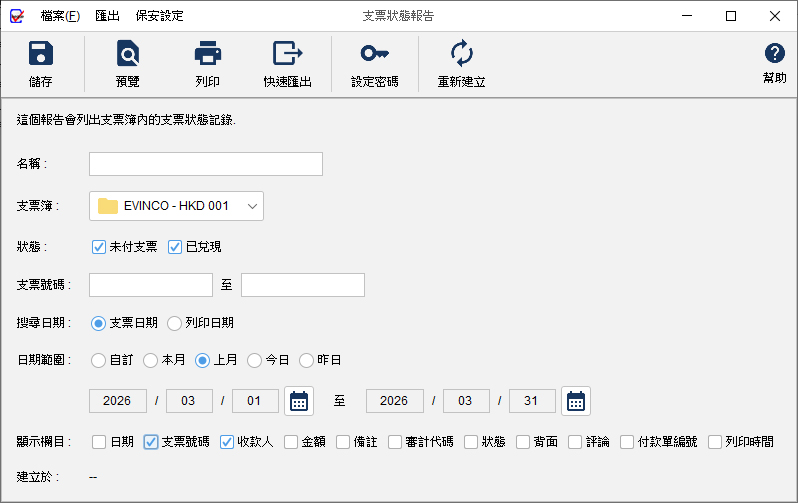Click the starting 支票號碼 input field
The image size is (798, 503).
click(x=151, y=285)
